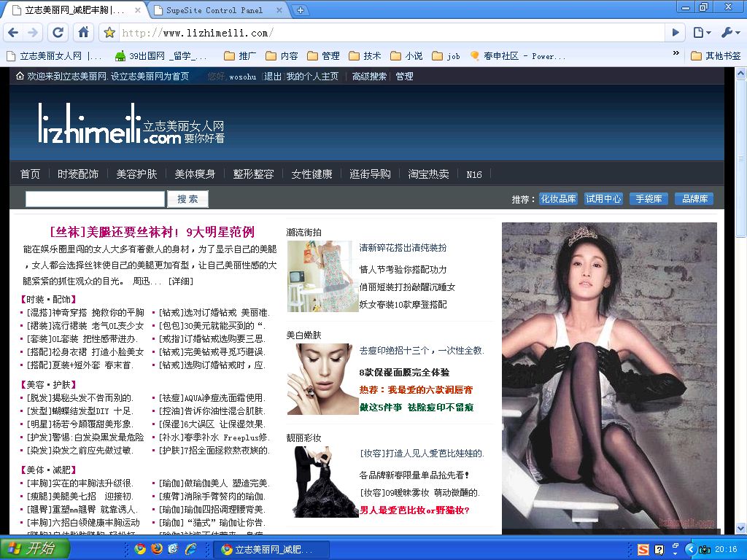Open the 逛街导购 navigation item
This screenshot has height=560, width=747.
(x=370, y=174)
